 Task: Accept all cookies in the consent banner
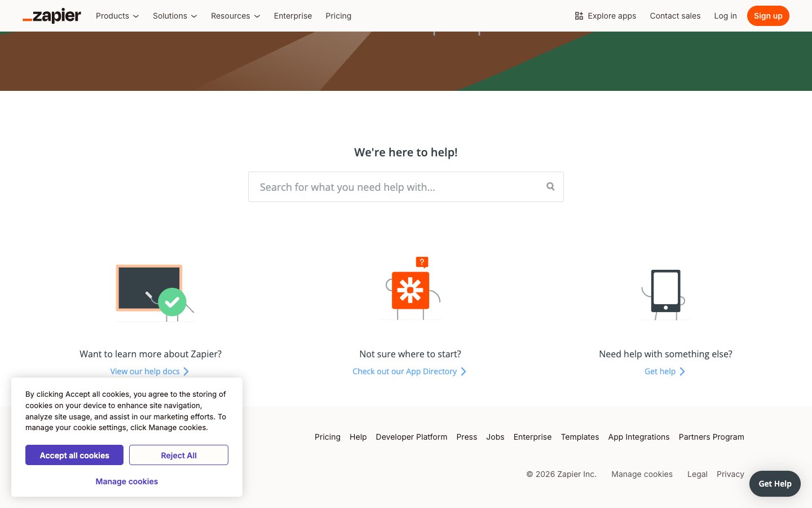[74, 455]
